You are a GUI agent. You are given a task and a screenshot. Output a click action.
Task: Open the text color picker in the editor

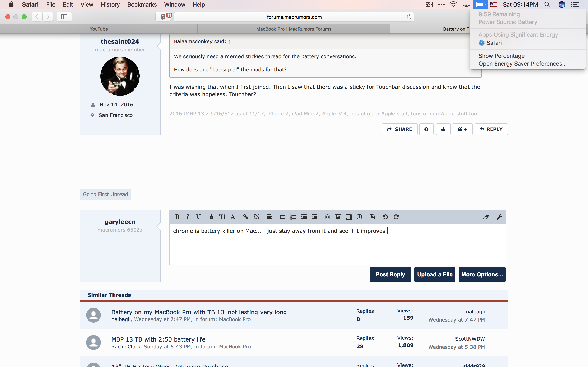click(211, 217)
